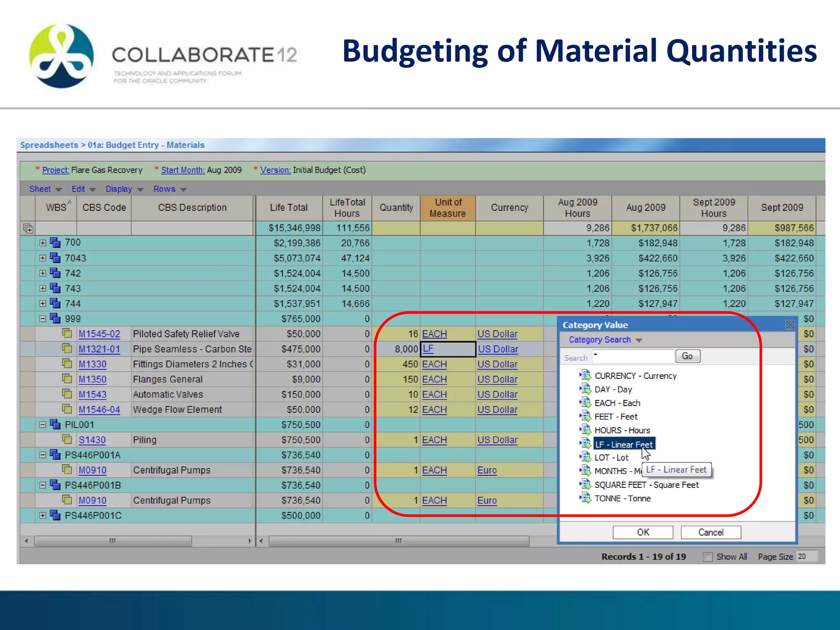Close the Category Value dialog
Viewport: 840px width, 630px height.
(x=790, y=325)
